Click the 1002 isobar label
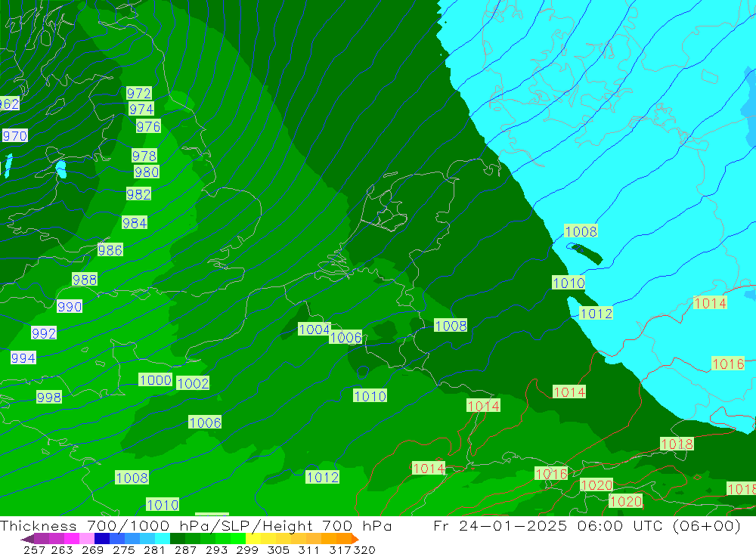The height and width of the screenshot is (554, 756). tap(193, 383)
